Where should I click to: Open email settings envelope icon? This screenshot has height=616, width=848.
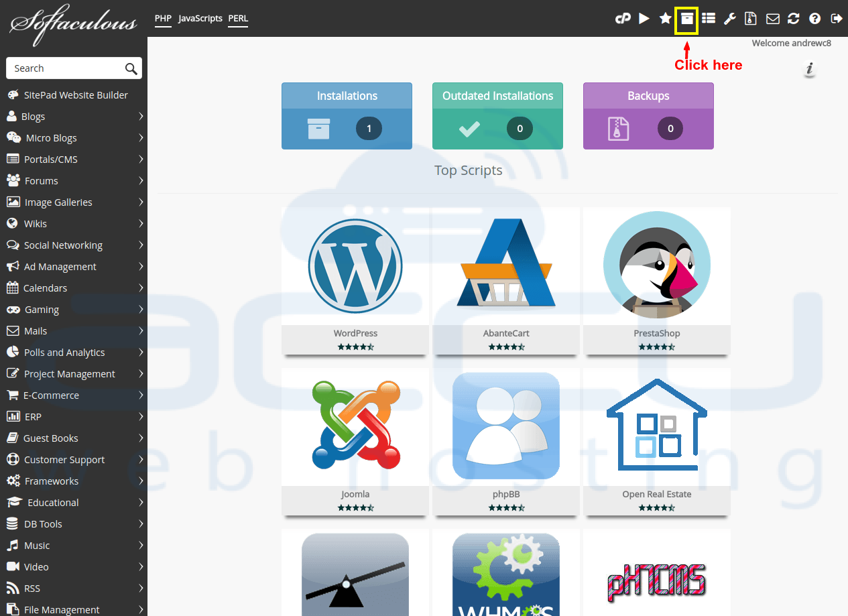pos(772,19)
